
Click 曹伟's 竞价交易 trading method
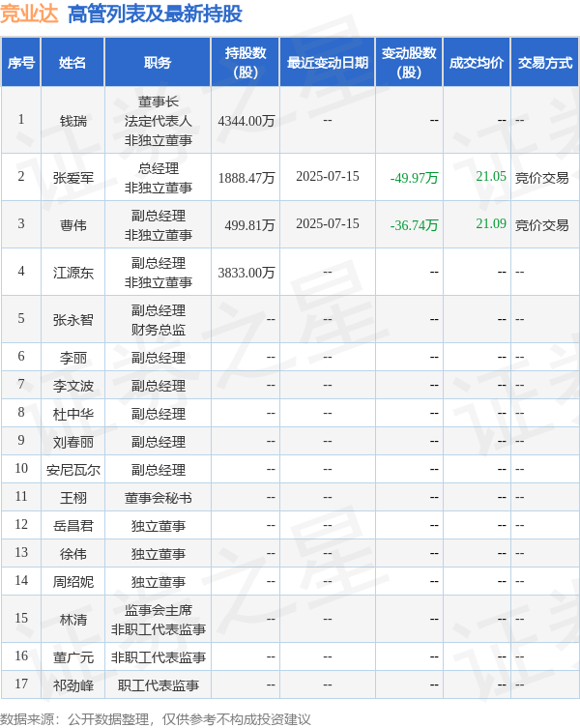click(542, 225)
